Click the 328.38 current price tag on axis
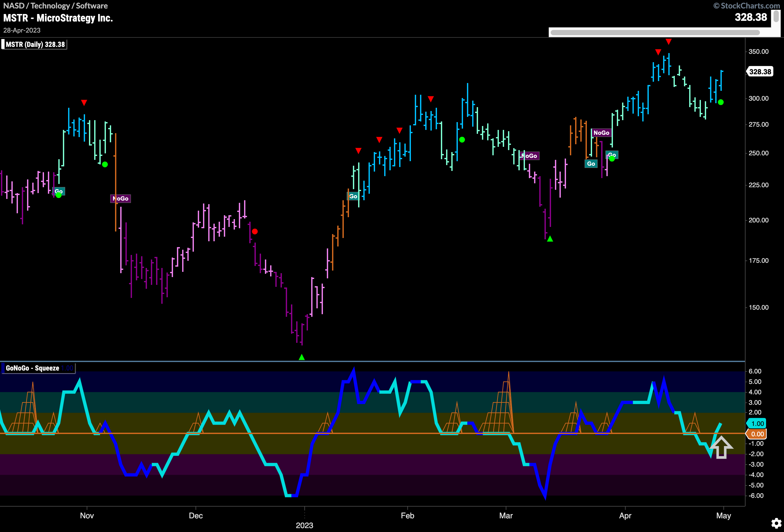784x532 pixels. click(760, 72)
